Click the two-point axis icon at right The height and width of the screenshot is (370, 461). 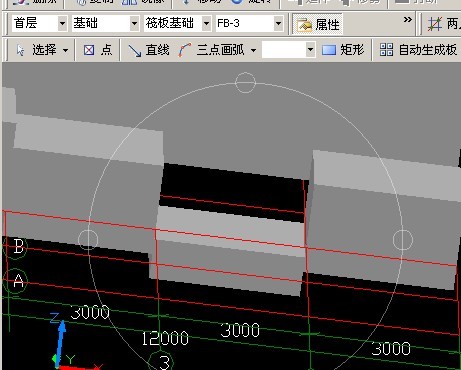(x=435, y=24)
